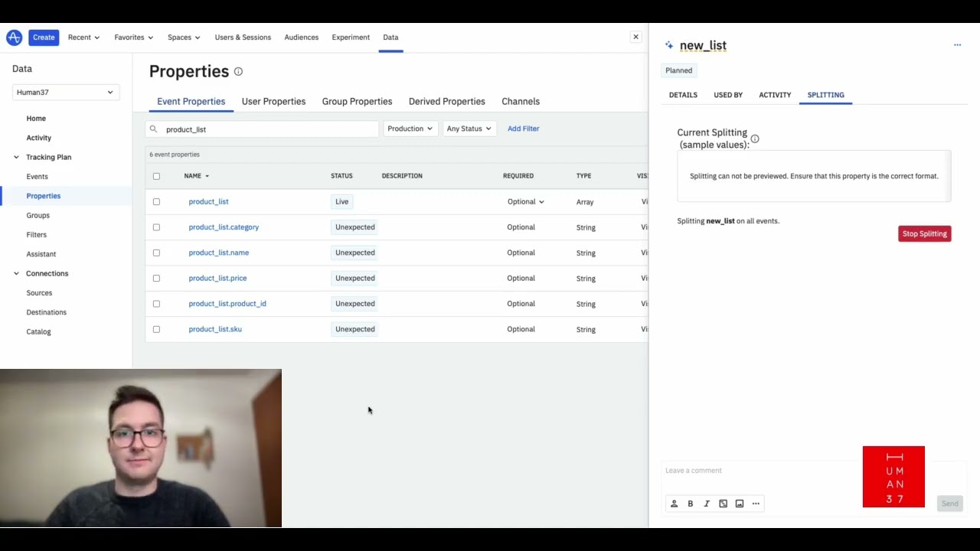The height and width of the screenshot is (551, 980).
Task: Open the Human37 project selector
Action: [66, 92]
